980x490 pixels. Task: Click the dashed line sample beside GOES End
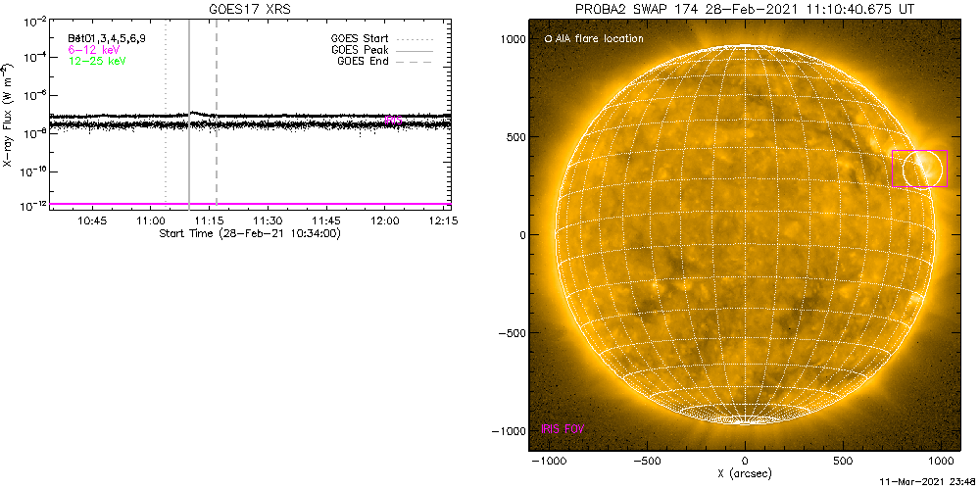point(415,61)
